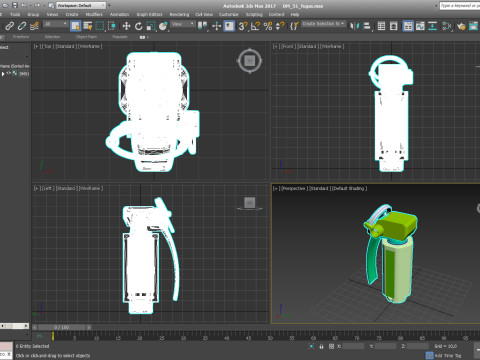Click the Use Pivot Point Center icon
480x360 pixels.
[202, 26]
